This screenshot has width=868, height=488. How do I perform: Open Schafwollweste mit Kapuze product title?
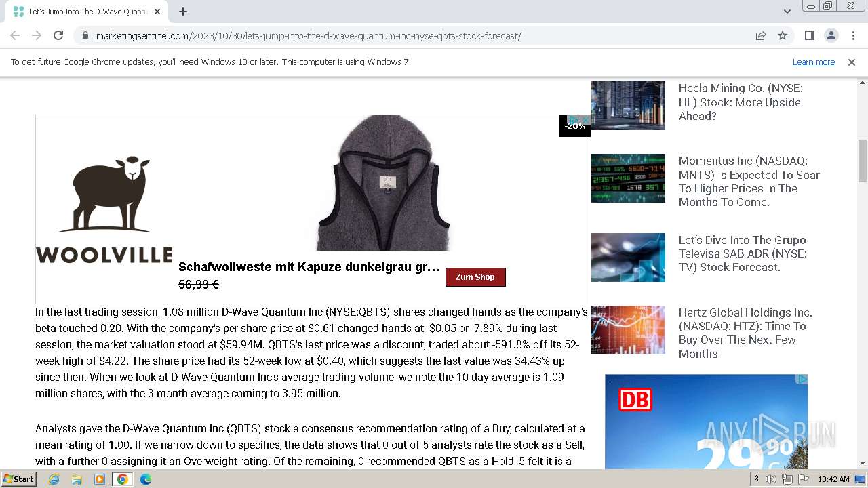[x=309, y=267]
